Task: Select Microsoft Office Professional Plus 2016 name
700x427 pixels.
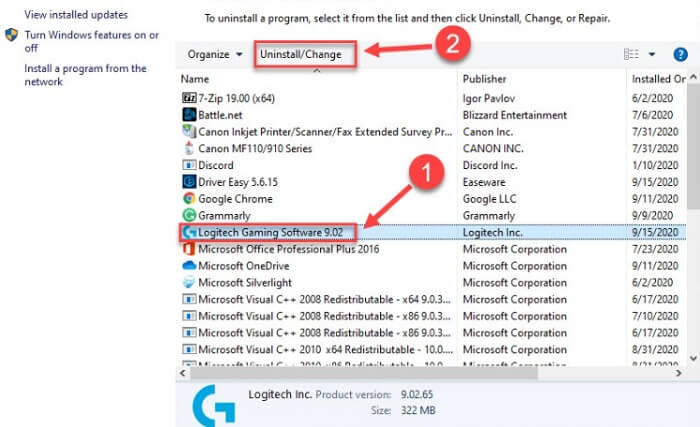Action: point(289,249)
